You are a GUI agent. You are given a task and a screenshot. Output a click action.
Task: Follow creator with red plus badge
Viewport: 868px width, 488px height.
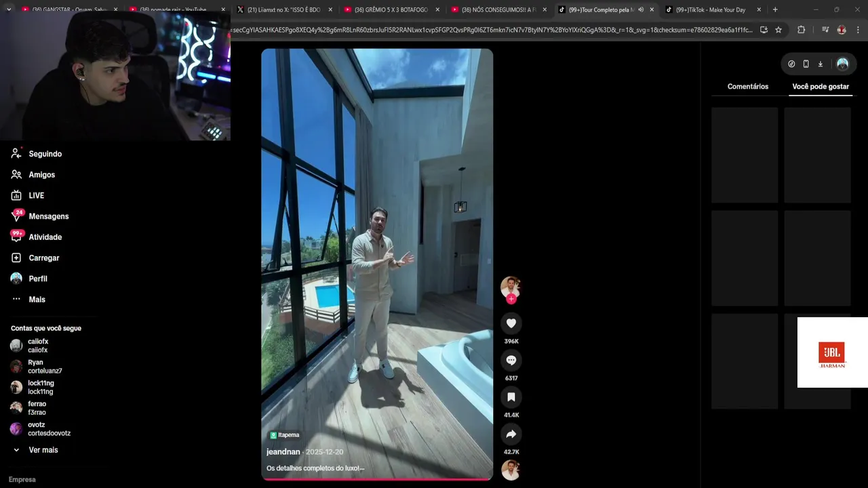point(511,299)
